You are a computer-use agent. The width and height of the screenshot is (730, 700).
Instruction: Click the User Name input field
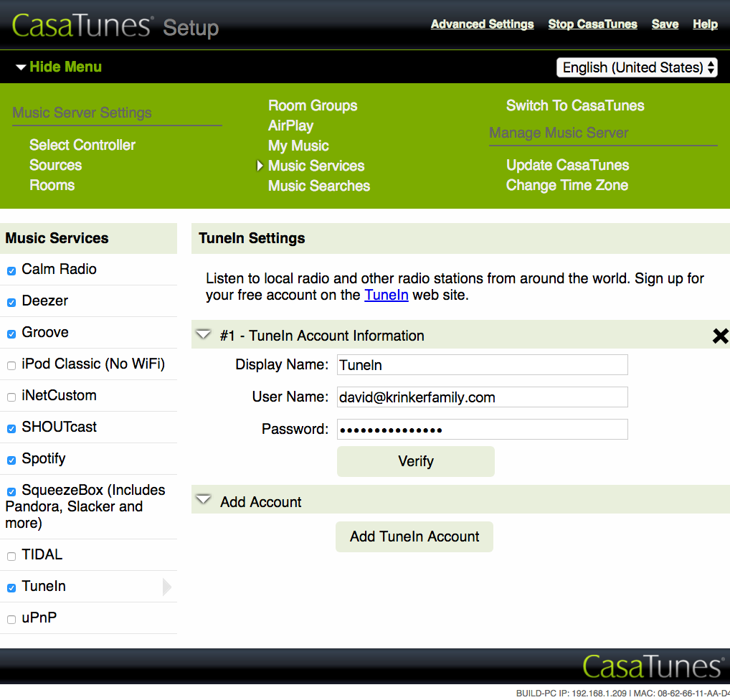pyautogui.click(x=483, y=397)
